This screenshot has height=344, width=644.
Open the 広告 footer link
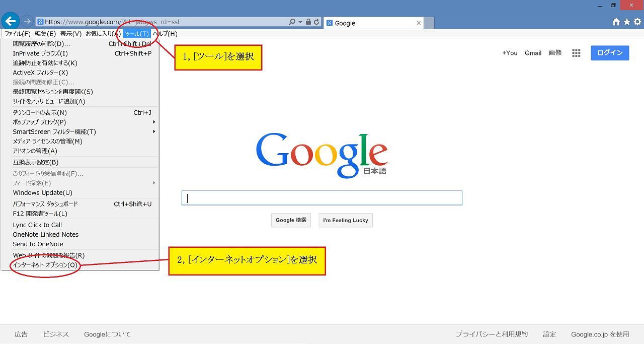21,334
